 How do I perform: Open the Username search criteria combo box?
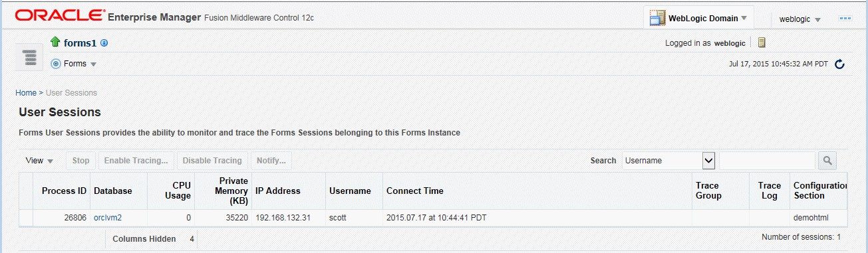point(668,161)
